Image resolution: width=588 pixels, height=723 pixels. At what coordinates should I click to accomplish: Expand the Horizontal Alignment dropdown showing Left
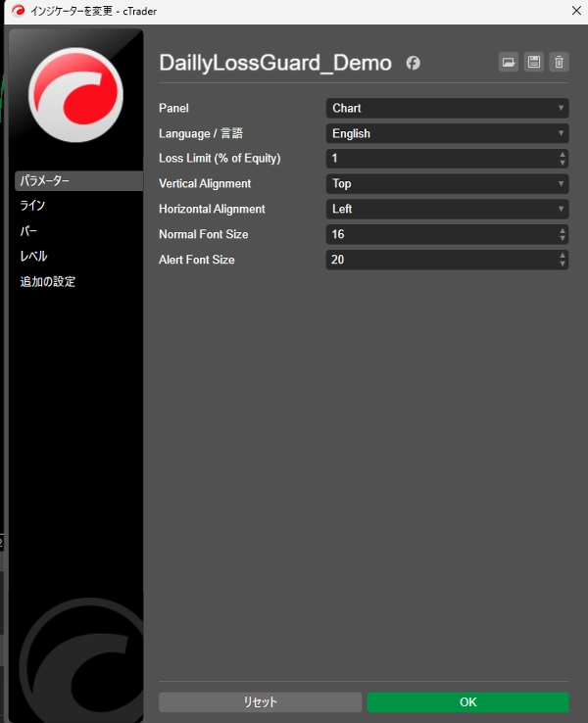pyautogui.click(x=447, y=210)
